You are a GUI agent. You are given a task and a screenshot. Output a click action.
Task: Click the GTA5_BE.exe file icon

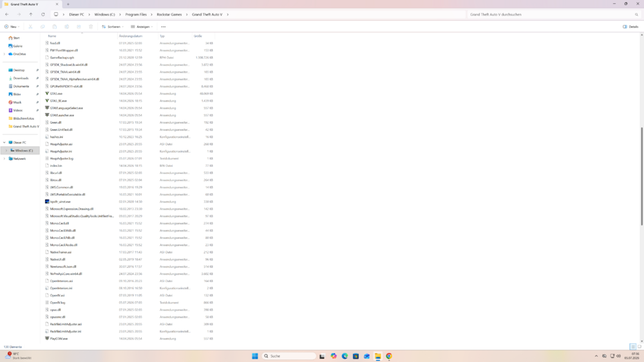tap(47, 100)
